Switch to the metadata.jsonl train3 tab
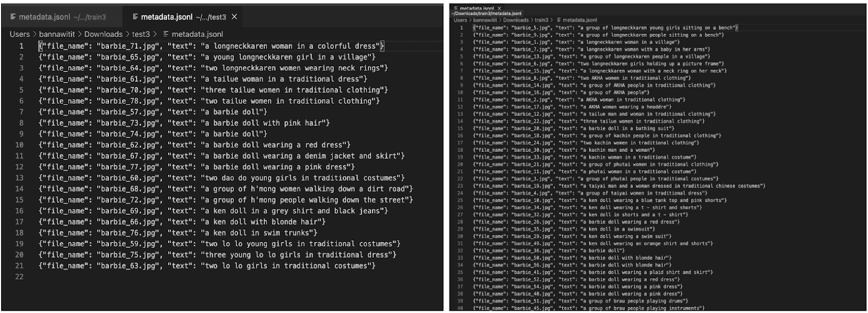The width and height of the screenshot is (868, 313). coord(59,17)
